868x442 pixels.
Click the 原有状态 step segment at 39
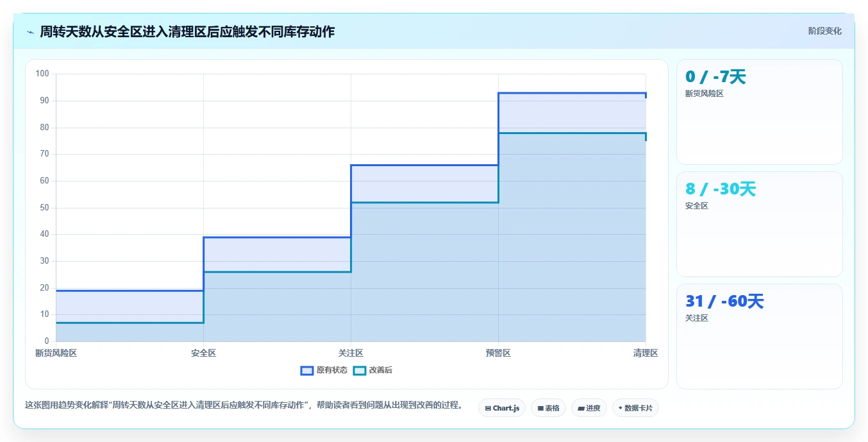(x=277, y=237)
